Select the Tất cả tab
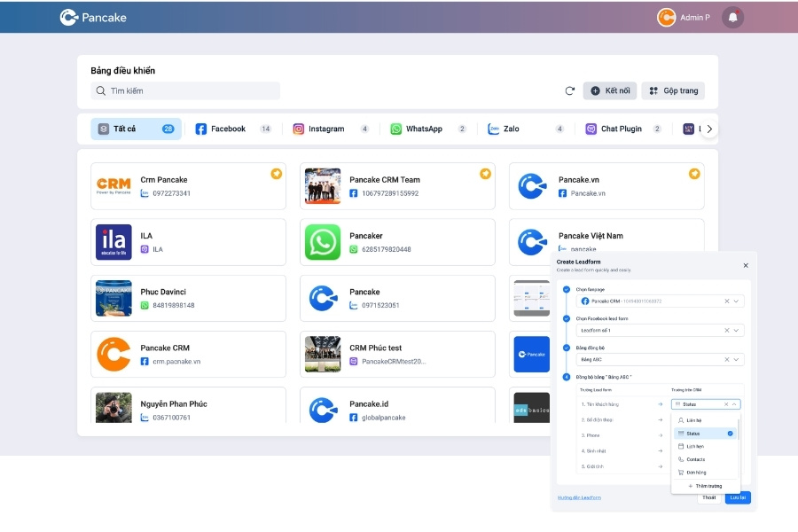This screenshot has height=532, width=798. [136, 129]
